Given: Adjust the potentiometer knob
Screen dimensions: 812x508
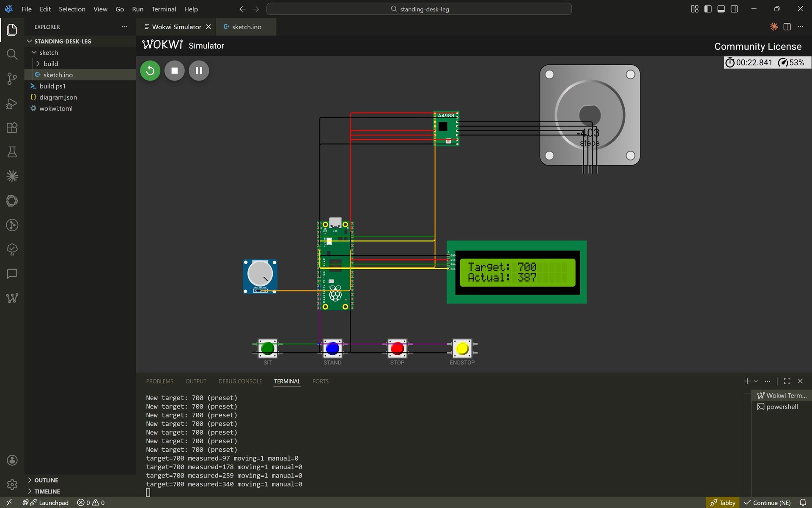Looking at the screenshot, I should coord(260,274).
